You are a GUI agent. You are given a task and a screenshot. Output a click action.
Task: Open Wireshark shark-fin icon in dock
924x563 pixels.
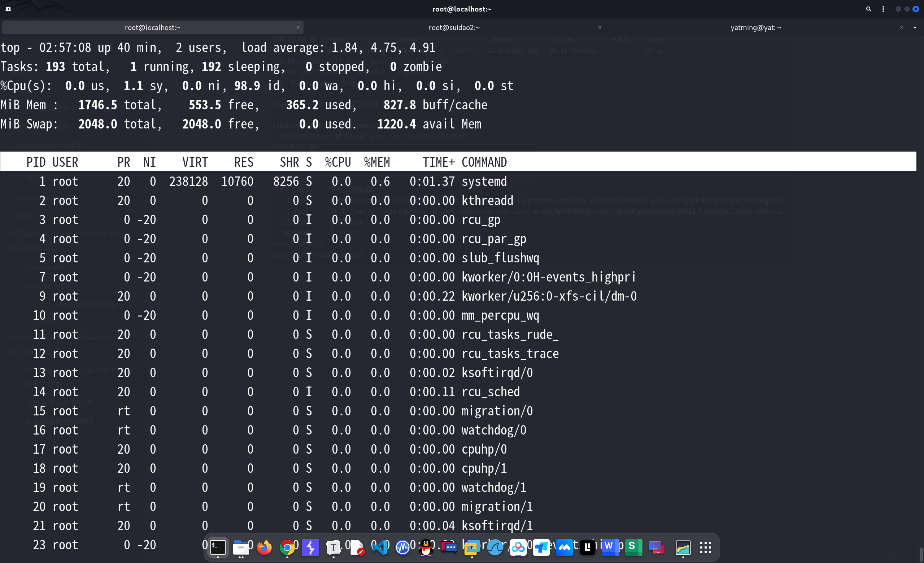pyautogui.click(x=495, y=547)
